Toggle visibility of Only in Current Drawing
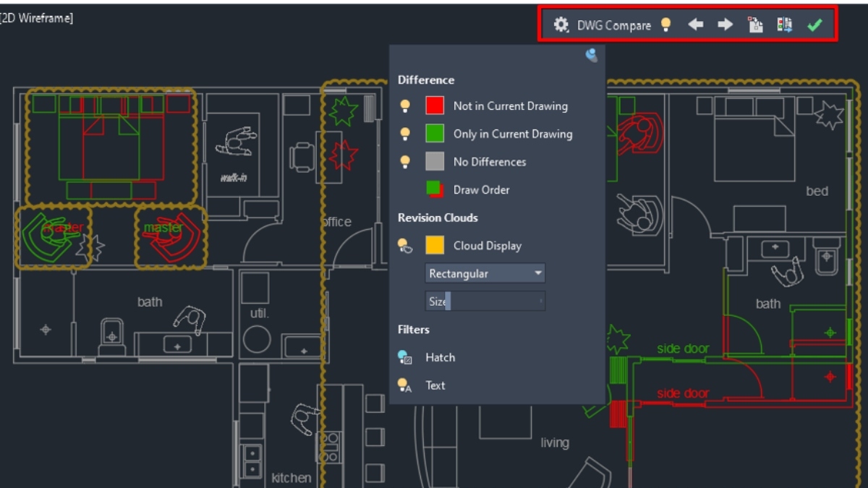 point(405,134)
